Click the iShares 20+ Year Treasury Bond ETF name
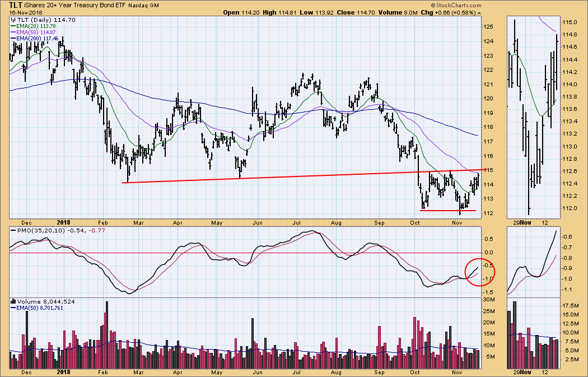588x377 pixels. (75, 5)
